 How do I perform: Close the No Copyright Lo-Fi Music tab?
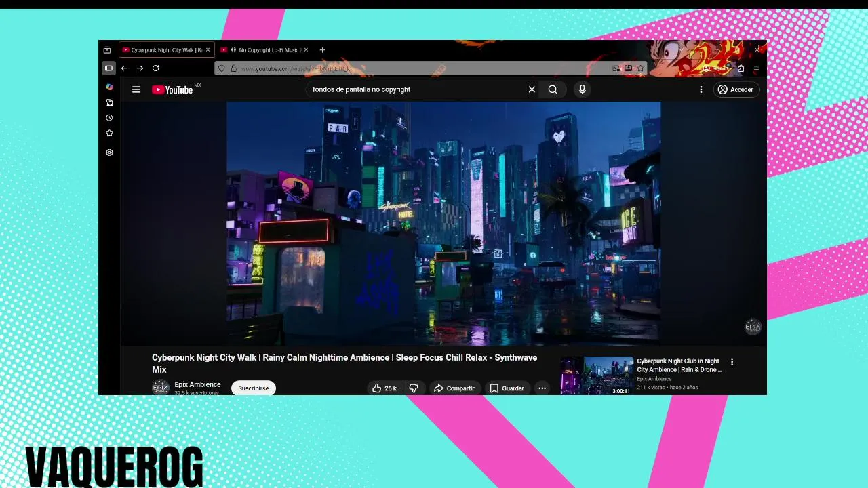[306, 50]
